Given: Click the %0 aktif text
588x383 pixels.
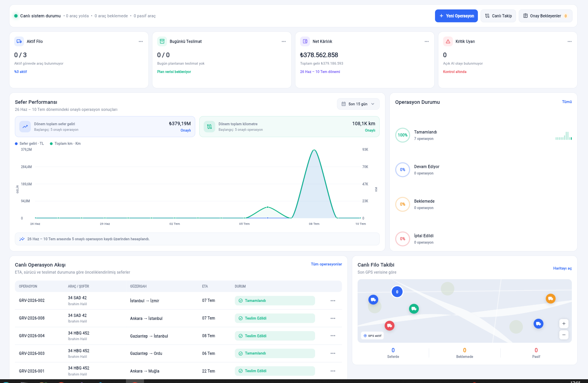Looking at the screenshot, I should (x=21, y=72).
